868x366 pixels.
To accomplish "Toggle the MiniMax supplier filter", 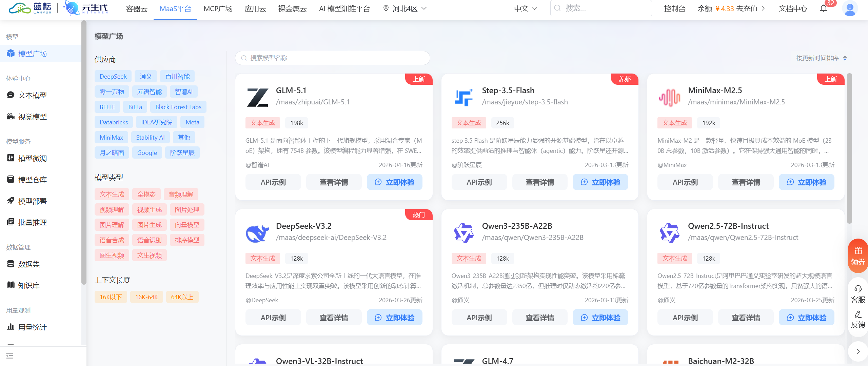I will [111, 138].
